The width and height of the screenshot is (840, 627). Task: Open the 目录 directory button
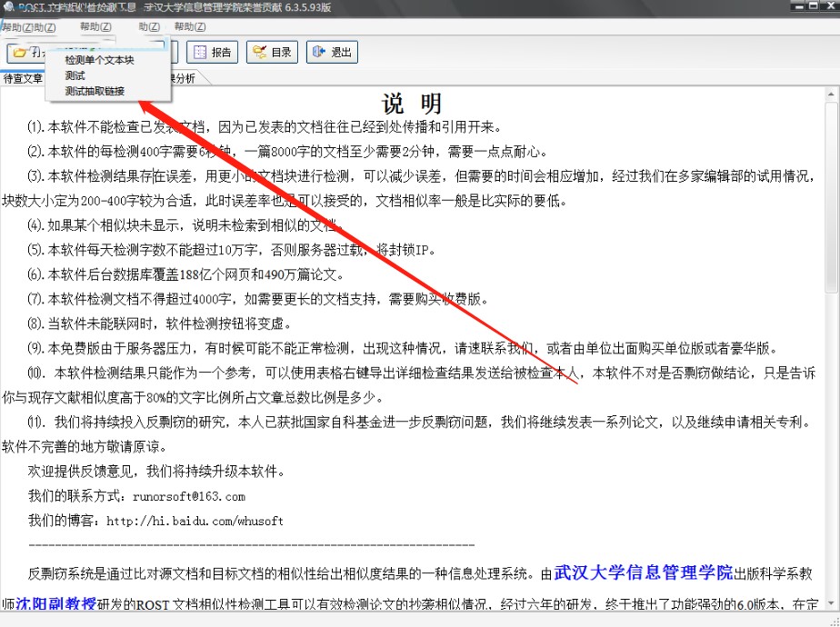tap(272, 52)
